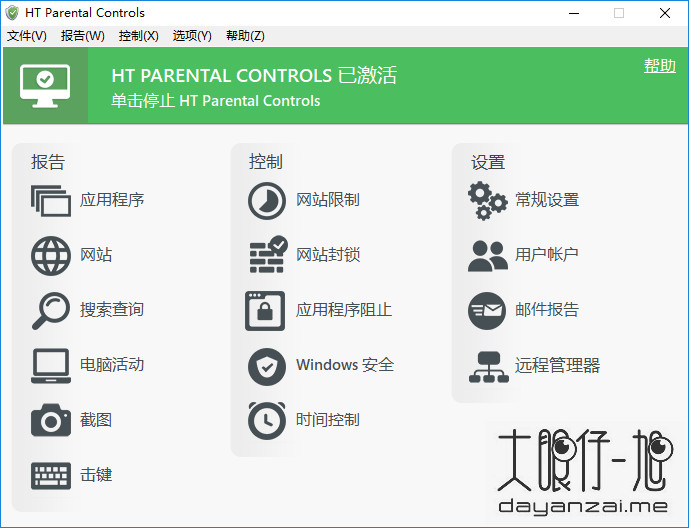This screenshot has width=689, height=528.
Task: Open 电脑活动 label
Action: point(112,365)
